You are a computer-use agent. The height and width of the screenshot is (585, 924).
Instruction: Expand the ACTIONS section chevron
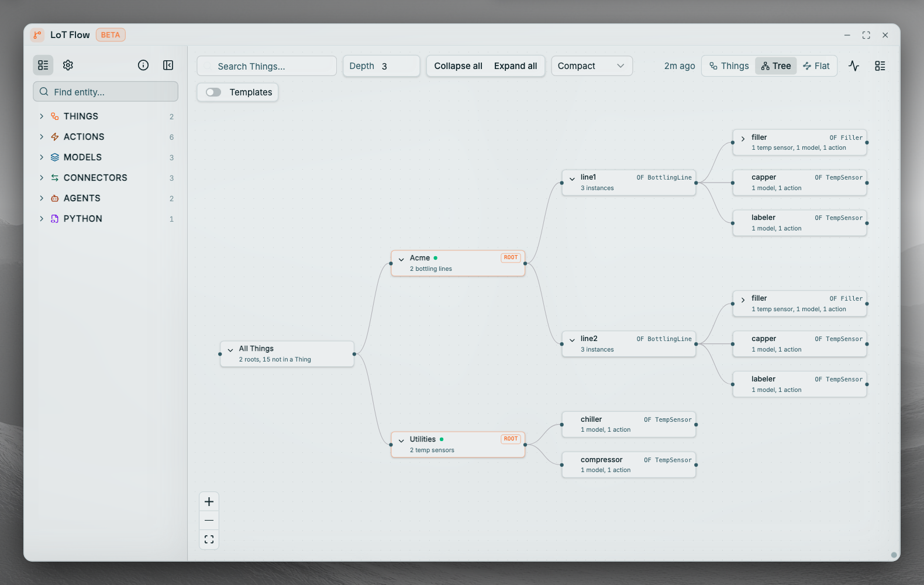[x=42, y=137]
